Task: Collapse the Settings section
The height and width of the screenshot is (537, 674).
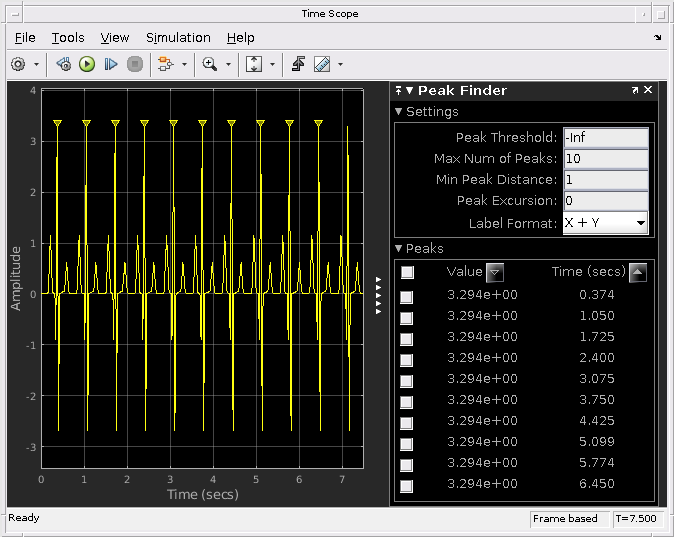Action: (400, 112)
